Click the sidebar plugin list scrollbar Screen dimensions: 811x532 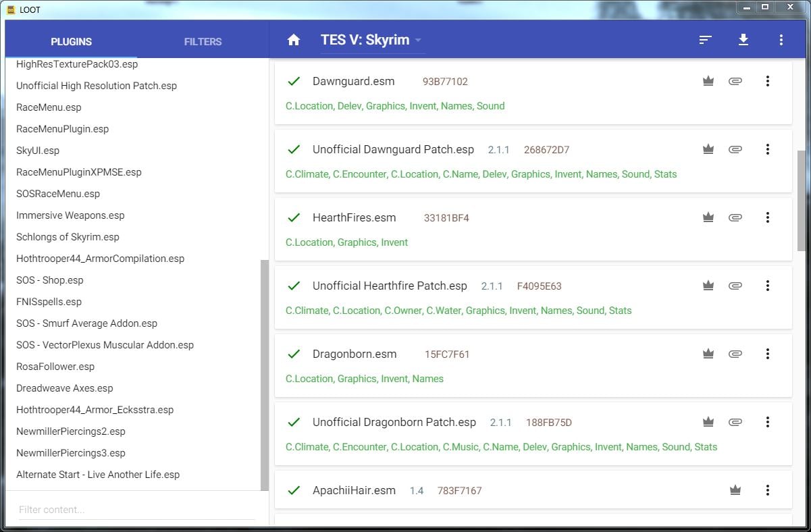(x=265, y=375)
